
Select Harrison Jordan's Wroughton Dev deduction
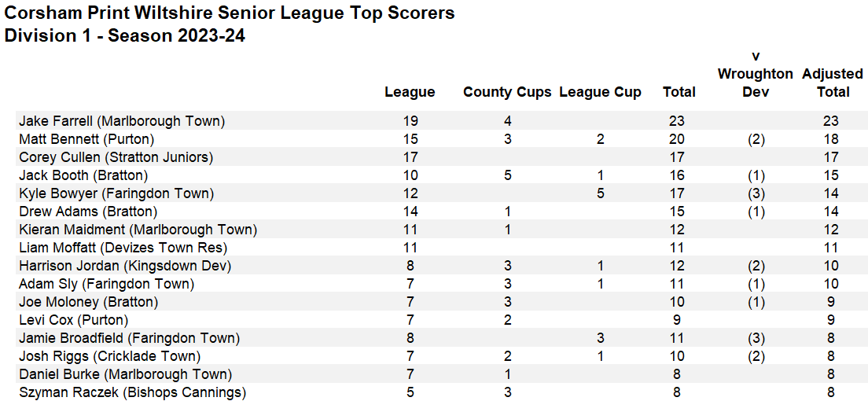pyautogui.click(x=755, y=266)
